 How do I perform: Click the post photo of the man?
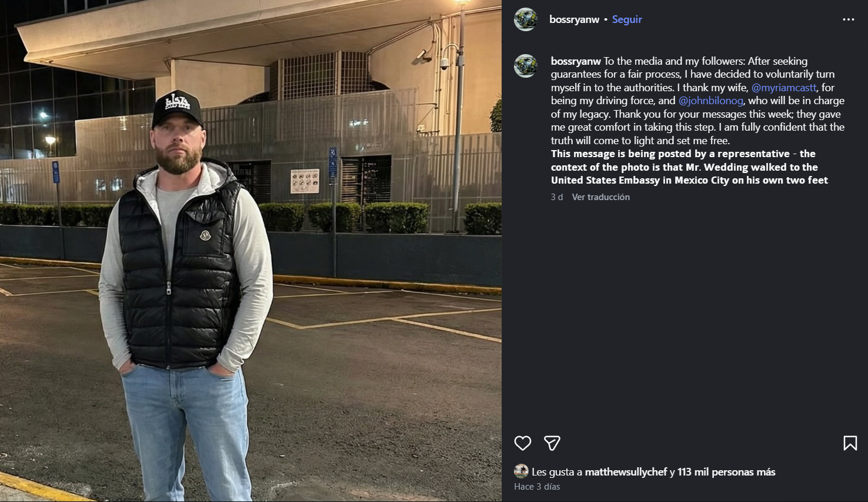point(251,251)
